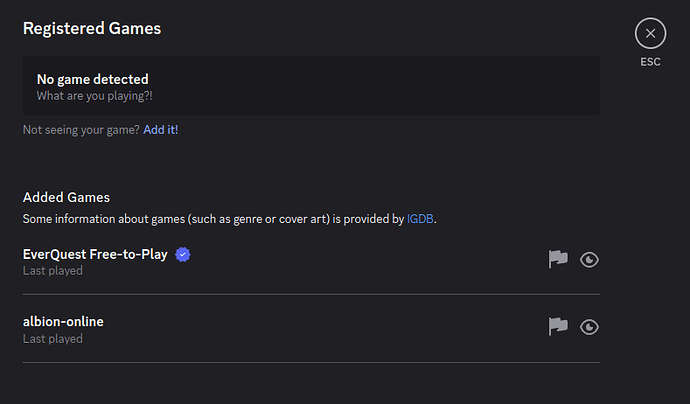The height and width of the screenshot is (404, 690).
Task: Click the 'What are you playing?!' subtitle
Action: click(x=95, y=96)
